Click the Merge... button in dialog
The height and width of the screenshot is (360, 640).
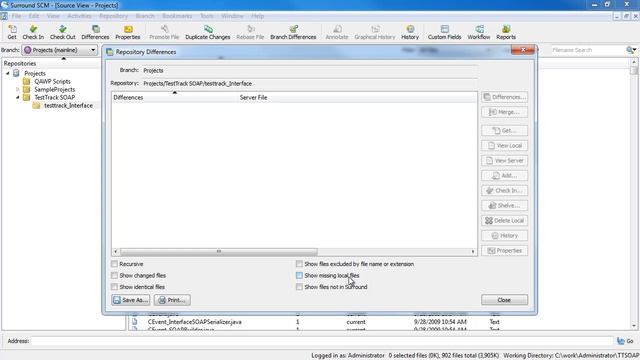[x=504, y=112]
